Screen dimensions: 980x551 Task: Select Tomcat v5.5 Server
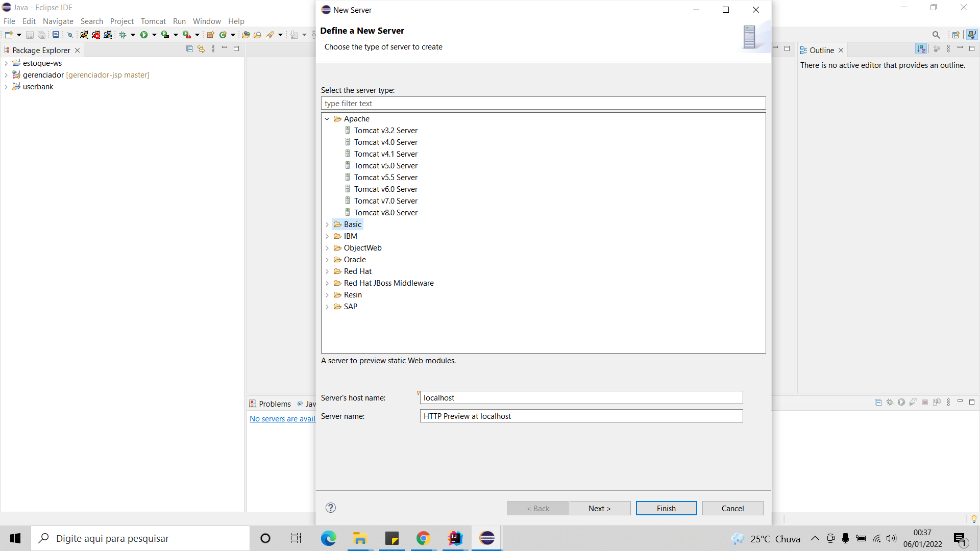(385, 178)
